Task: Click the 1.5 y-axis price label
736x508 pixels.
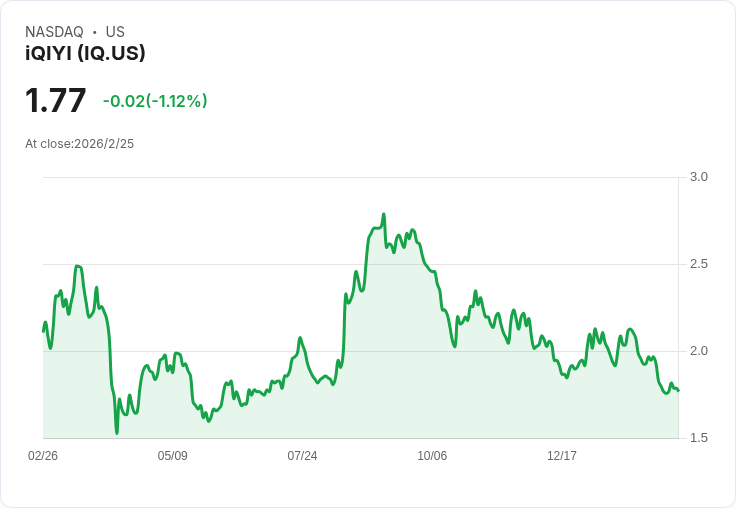Action: [699, 438]
